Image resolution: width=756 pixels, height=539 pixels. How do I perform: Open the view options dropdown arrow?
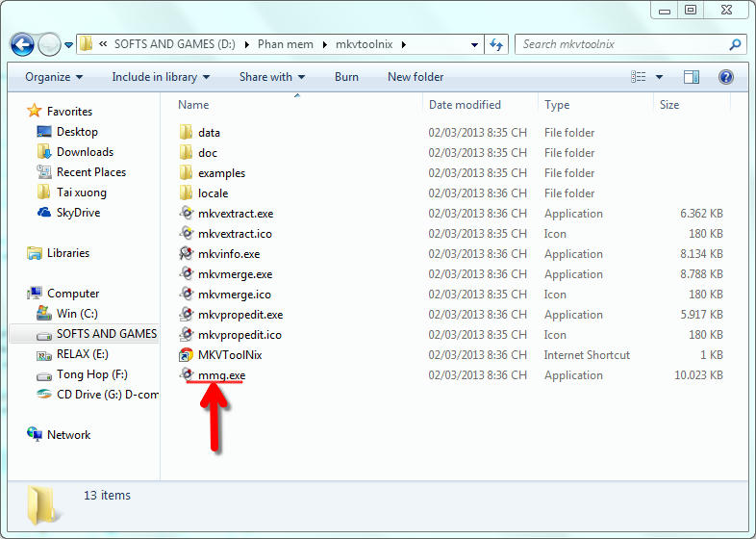[659, 77]
